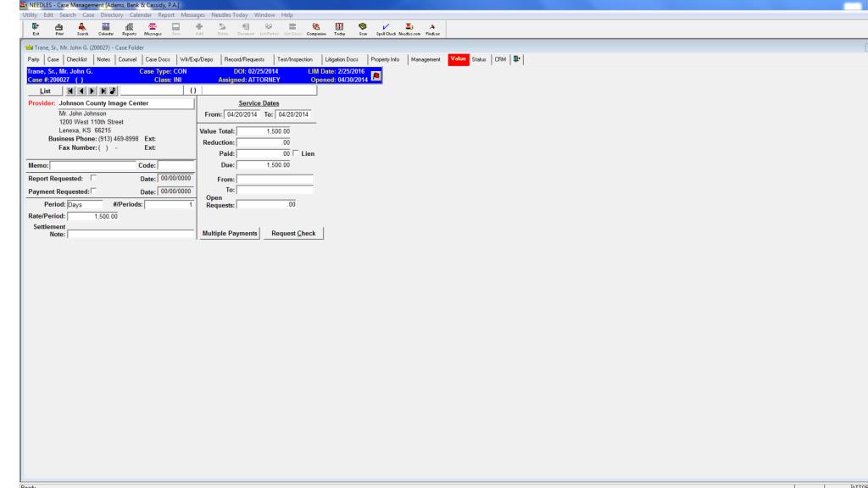
Task: Check the Report Requested checkbox
Action: click(x=92, y=179)
